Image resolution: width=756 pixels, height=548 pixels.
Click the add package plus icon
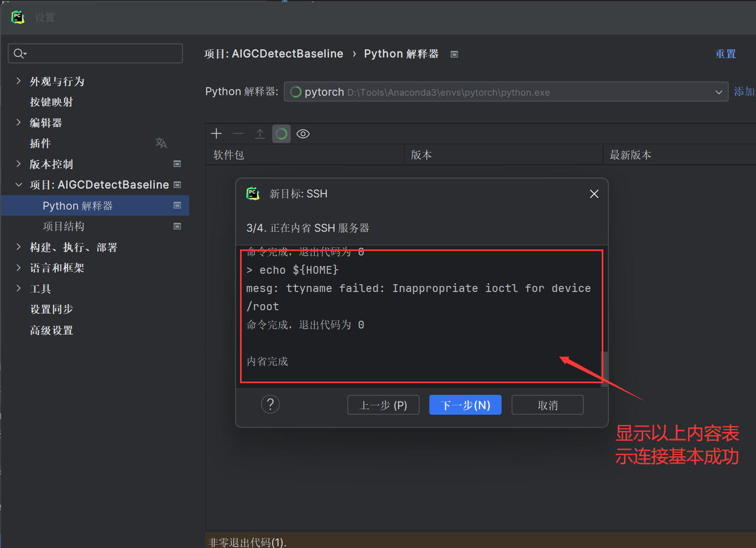(216, 134)
